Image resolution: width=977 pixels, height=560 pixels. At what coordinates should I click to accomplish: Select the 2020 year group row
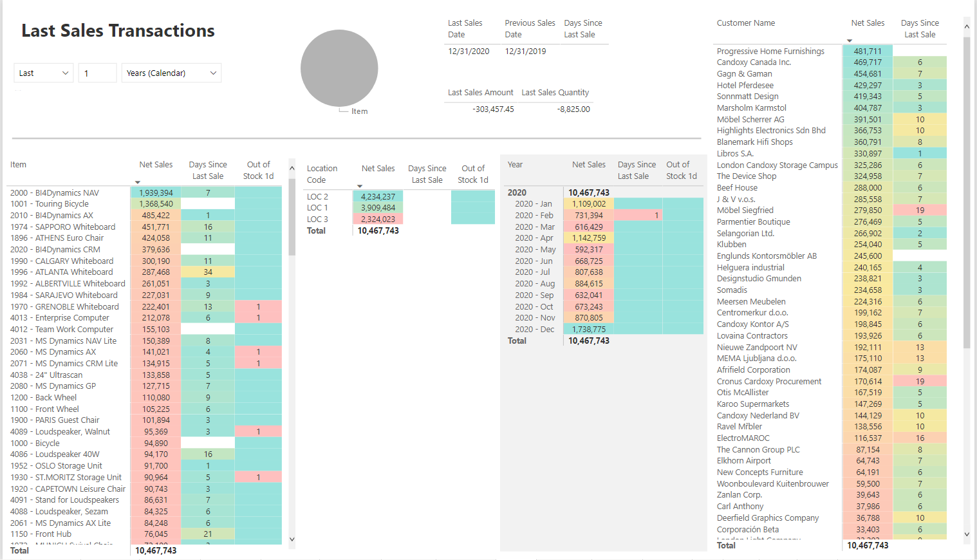pos(517,193)
